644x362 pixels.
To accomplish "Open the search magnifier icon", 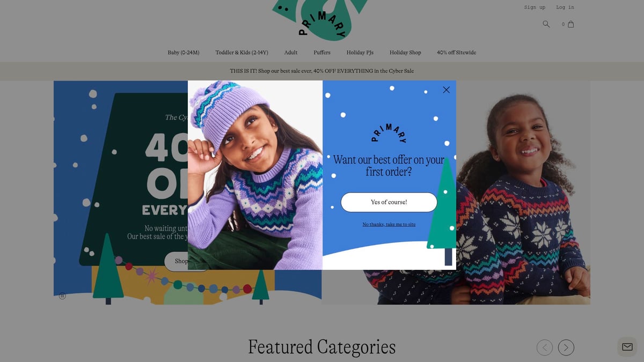I will [x=546, y=24].
